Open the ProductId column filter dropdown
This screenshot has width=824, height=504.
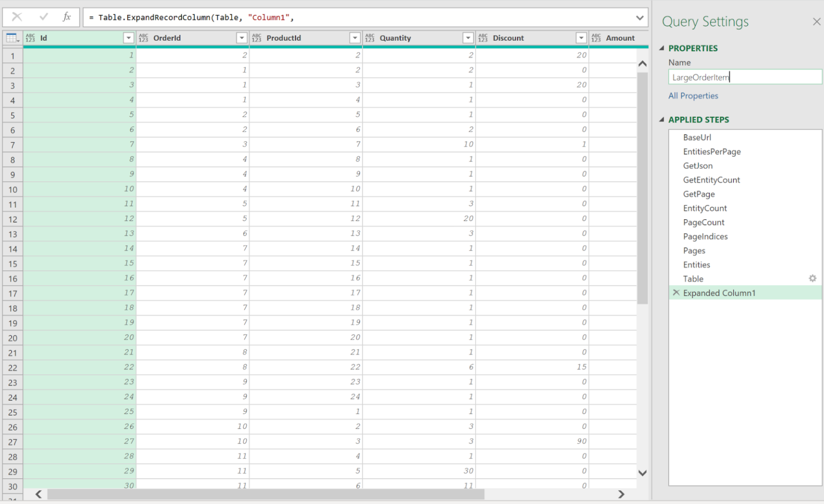(x=355, y=38)
